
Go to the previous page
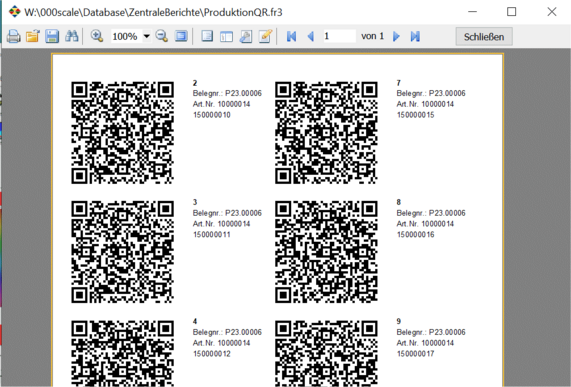[x=311, y=36]
